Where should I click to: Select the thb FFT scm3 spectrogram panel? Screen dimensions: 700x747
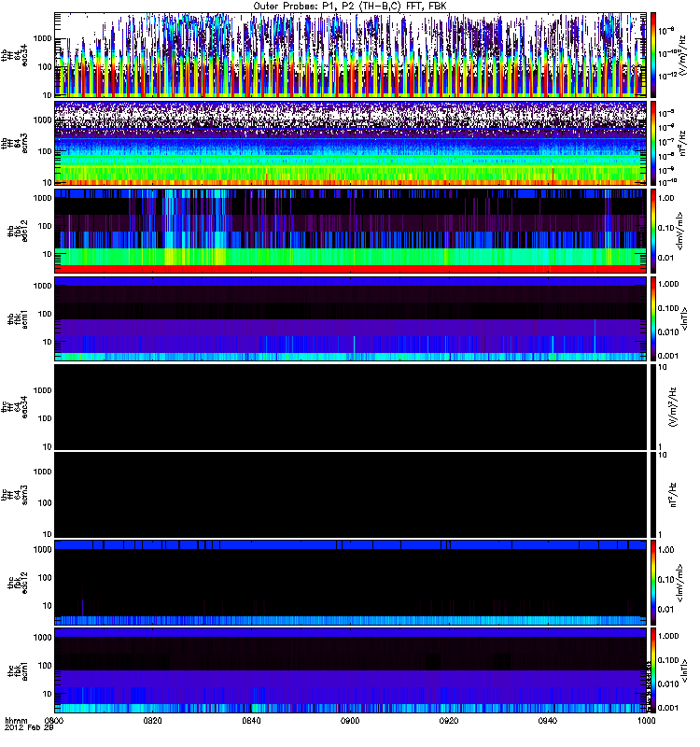click(350, 142)
